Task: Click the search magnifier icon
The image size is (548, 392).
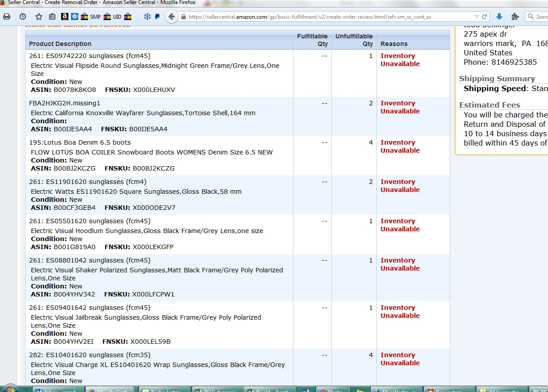Action: pos(531,17)
